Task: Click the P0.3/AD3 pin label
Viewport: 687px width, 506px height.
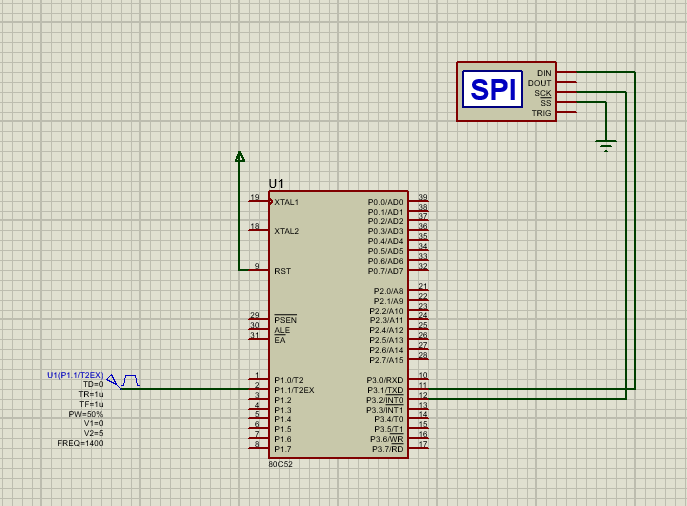Action: 386,231
